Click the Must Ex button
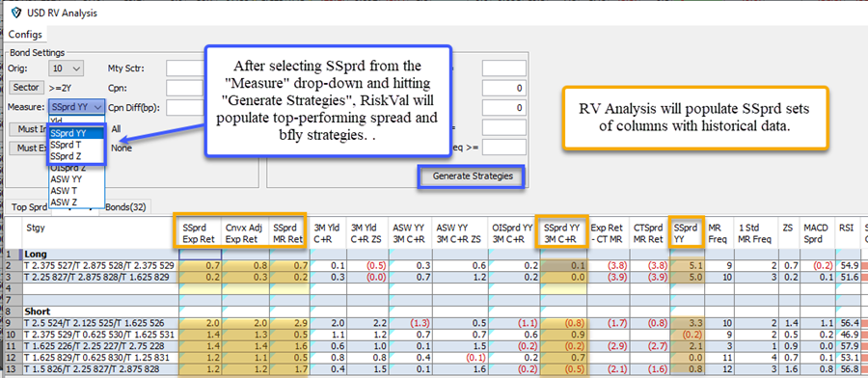The height and width of the screenshot is (378, 868). tap(28, 148)
